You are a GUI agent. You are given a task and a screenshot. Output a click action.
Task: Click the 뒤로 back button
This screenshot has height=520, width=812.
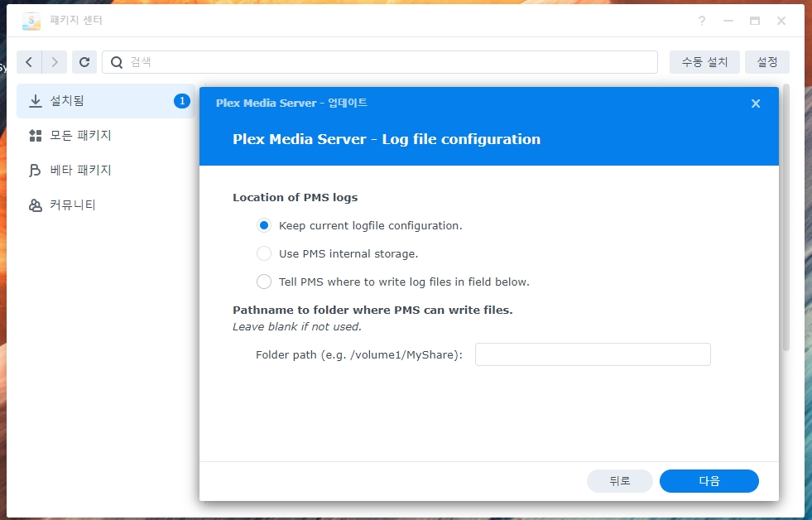tap(619, 481)
